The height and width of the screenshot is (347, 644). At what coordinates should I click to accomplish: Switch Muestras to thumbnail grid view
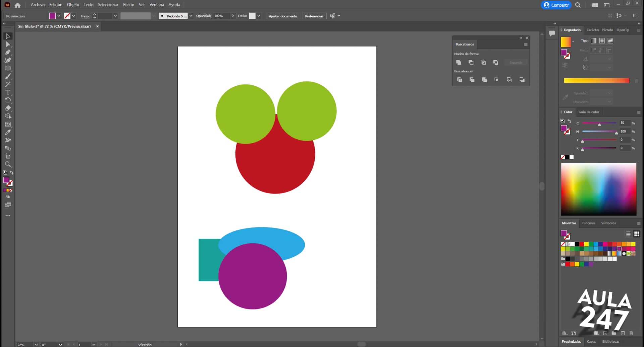(636, 234)
